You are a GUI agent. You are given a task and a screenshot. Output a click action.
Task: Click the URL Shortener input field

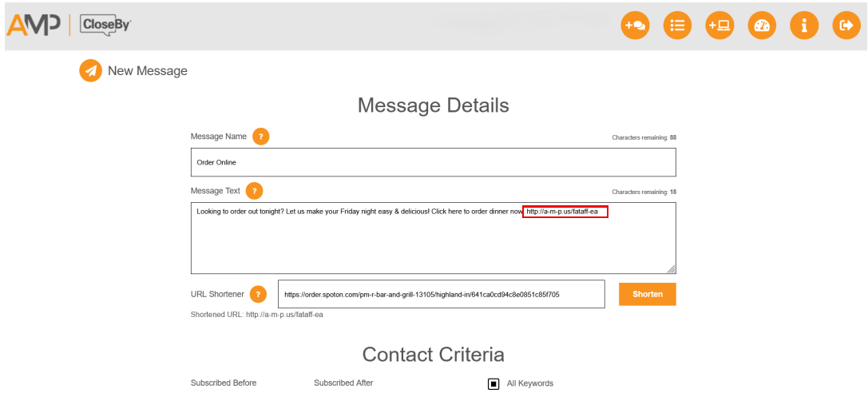[441, 294]
